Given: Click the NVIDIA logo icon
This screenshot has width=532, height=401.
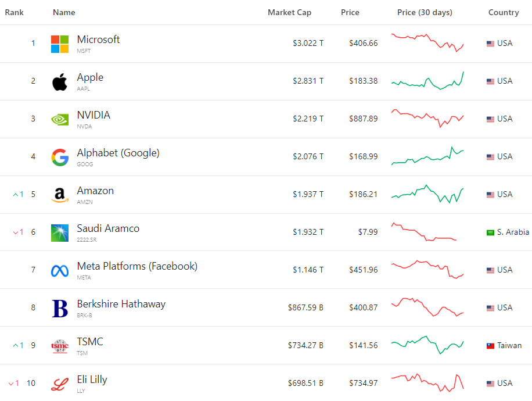Looking at the screenshot, I should click(x=60, y=120).
